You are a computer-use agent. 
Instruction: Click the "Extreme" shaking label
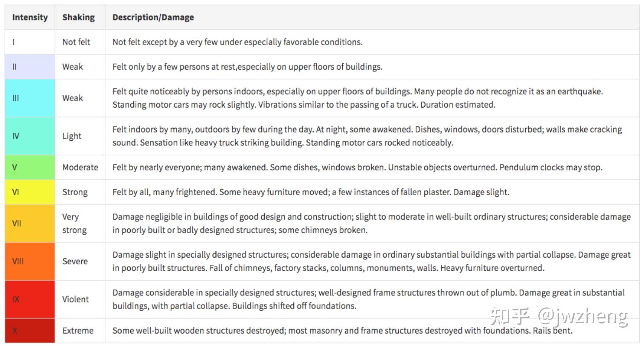[x=78, y=330]
